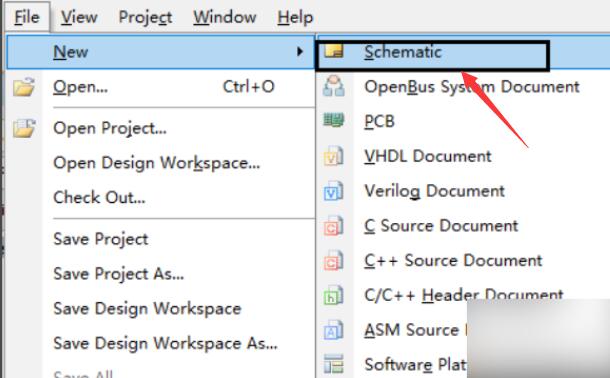This screenshot has width=610, height=378.
Task: Choose Open Design Workspace... entry
Action: click(x=157, y=163)
